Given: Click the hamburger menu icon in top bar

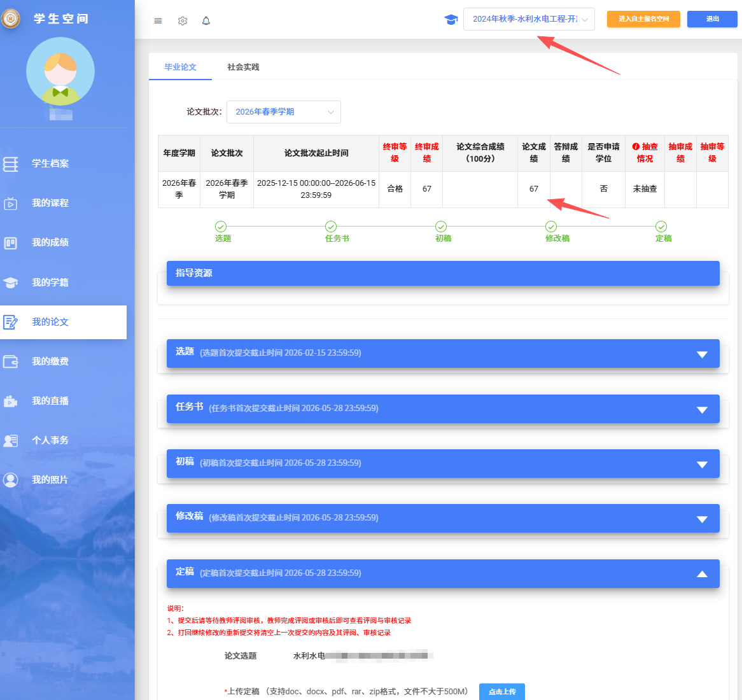Looking at the screenshot, I should [x=158, y=21].
